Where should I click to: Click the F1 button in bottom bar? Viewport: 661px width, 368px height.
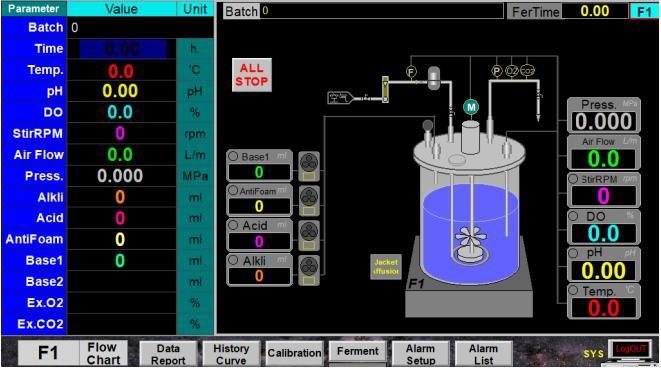[x=48, y=353]
